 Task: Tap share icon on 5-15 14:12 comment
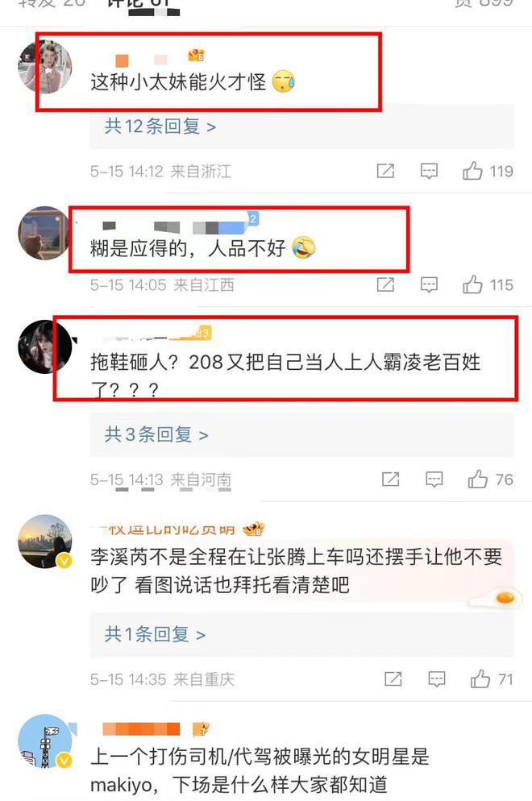click(385, 171)
